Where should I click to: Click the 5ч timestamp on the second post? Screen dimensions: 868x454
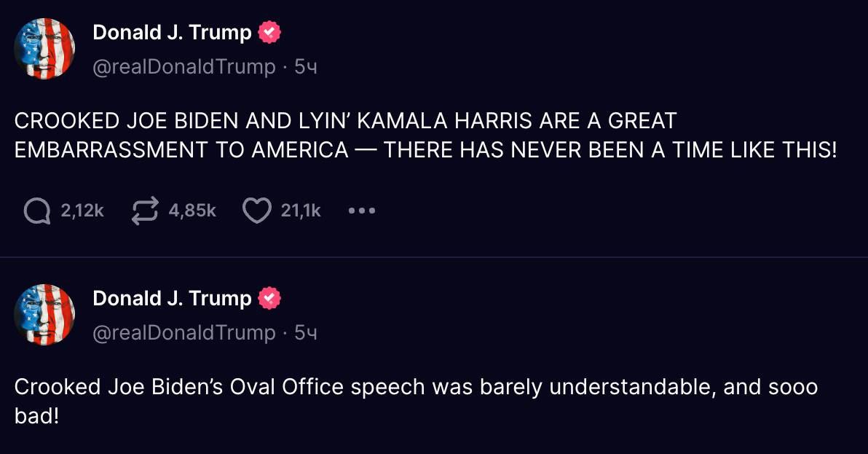click(306, 333)
